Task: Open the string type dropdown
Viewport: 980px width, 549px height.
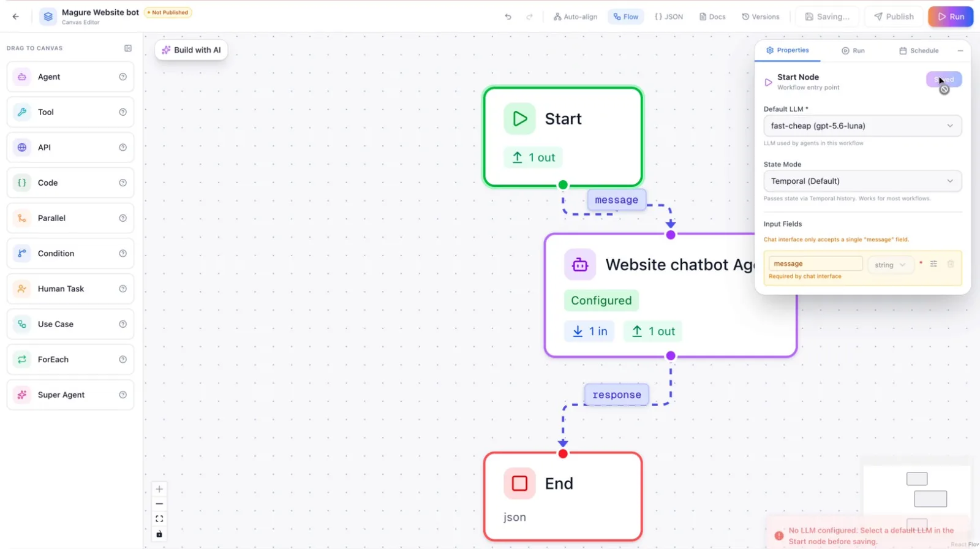Action: click(x=891, y=265)
